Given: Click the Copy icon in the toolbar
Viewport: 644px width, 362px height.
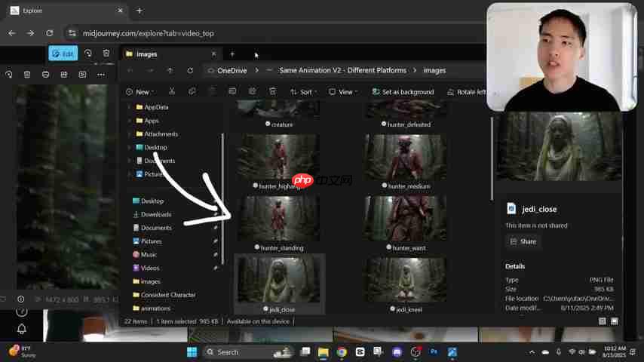Looking at the screenshot, I should tap(192, 91).
